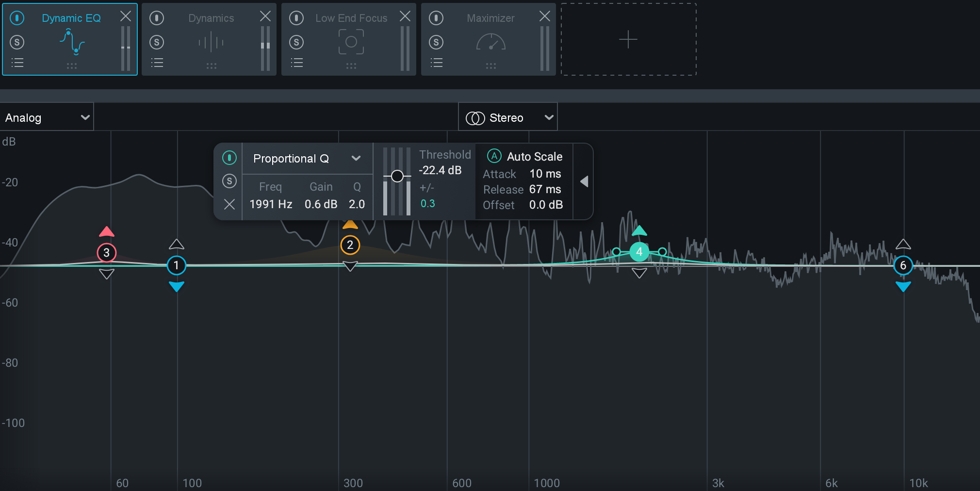The height and width of the screenshot is (491, 980).
Task: Click the up arrow outline above band 6
Action: pos(903,244)
